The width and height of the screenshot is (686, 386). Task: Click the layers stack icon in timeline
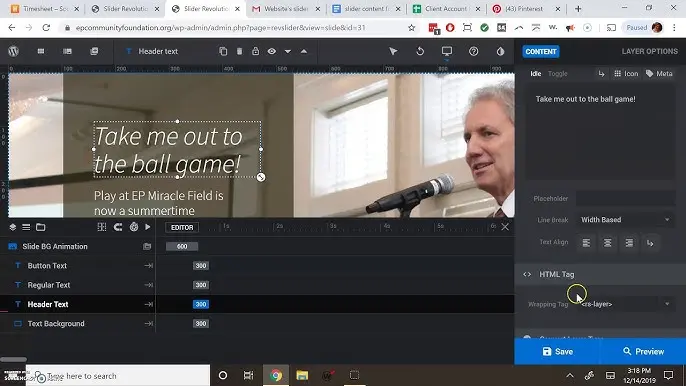[13, 227]
